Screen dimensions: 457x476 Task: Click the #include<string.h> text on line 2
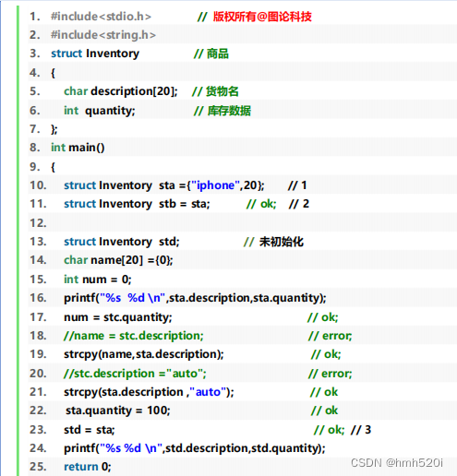coord(103,35)
